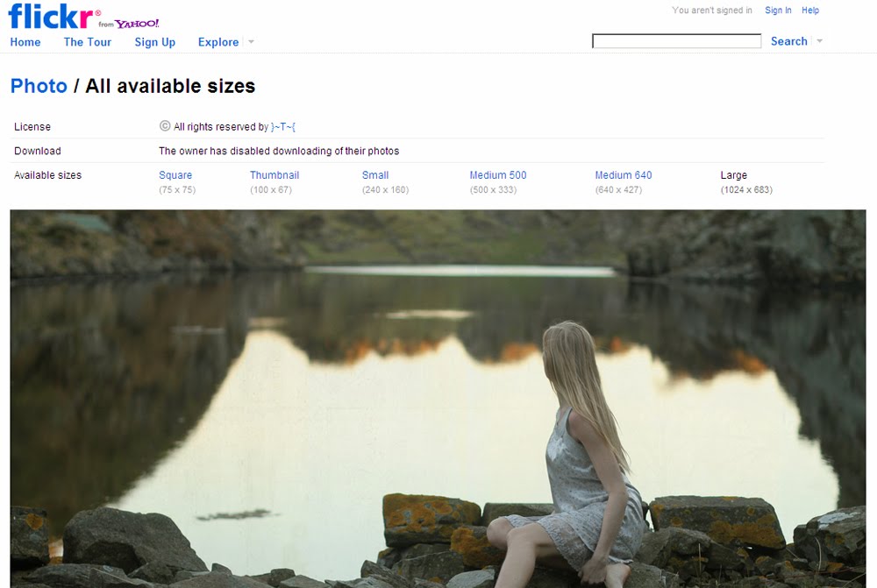Return via the Photo breadcrumb link
The height and width of the screenshot is (588, 877).
click(x=39, y=86)
